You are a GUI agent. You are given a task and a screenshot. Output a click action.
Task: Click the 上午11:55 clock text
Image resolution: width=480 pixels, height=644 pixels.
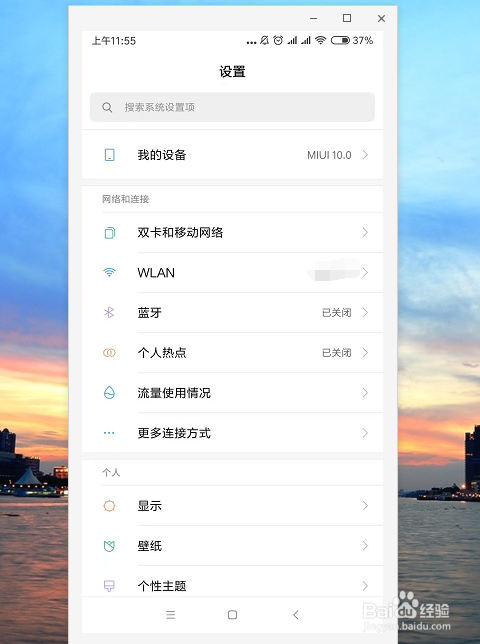click(x=114, y=40)
